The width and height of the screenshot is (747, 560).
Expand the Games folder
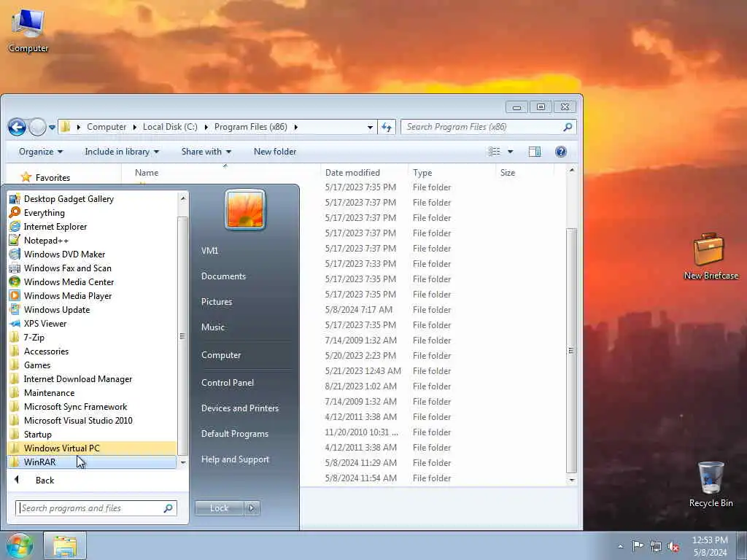click(91, 365)
